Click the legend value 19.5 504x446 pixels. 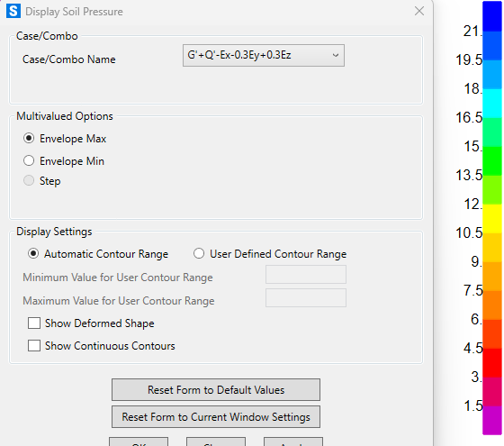469,59
